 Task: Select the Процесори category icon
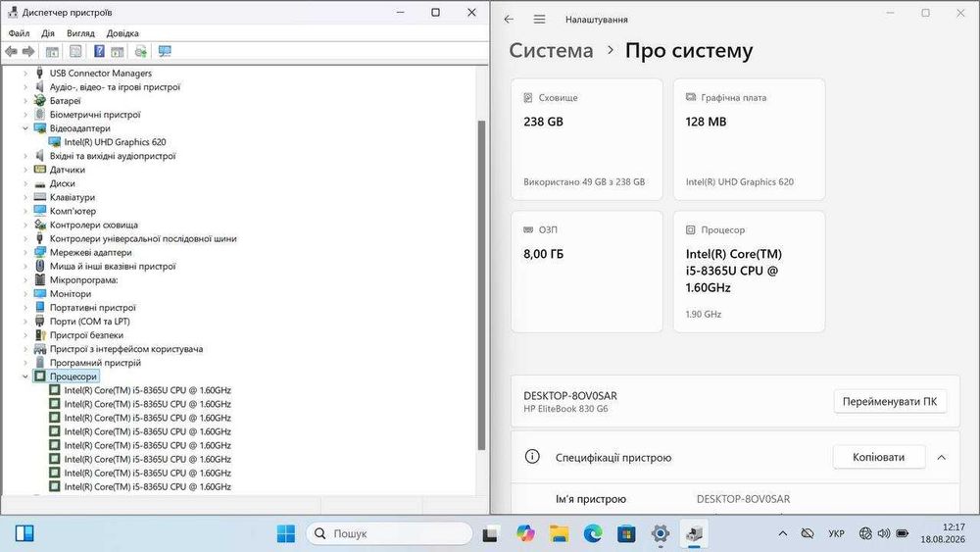coord(40,376)
